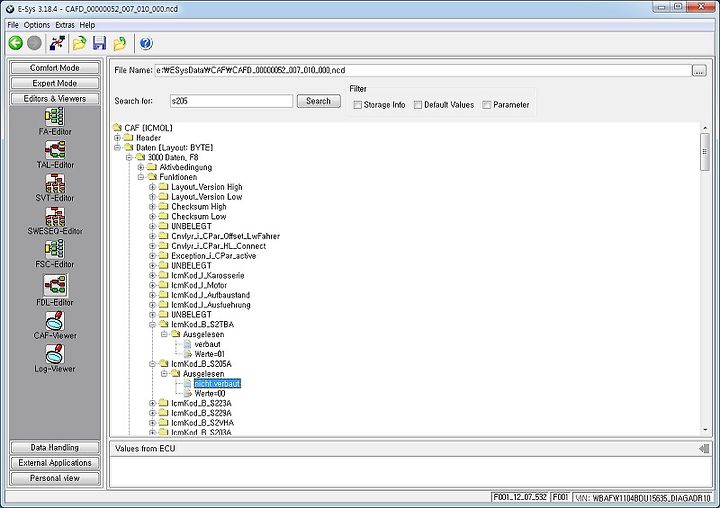Switch to Expert Mode
The height and width of the screenshot is (508, 720).
(55, 83)
